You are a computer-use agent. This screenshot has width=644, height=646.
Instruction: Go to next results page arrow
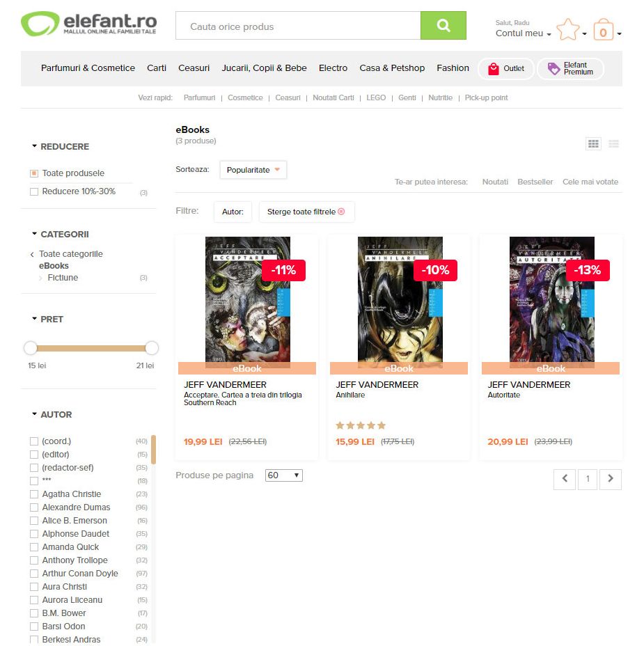pyautogui.click(x=610, y=479)
